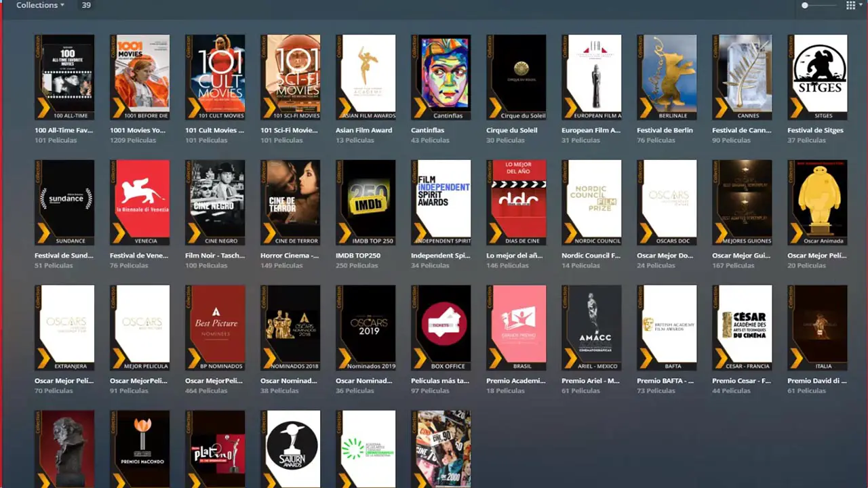Open the Premios Macondo poster

(x=140, y=449)
